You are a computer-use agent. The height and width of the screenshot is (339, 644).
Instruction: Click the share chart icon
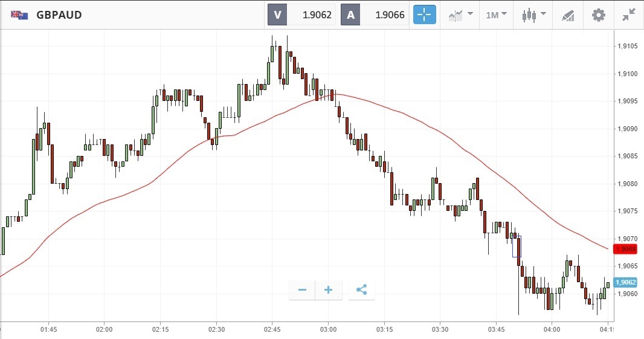361,290
